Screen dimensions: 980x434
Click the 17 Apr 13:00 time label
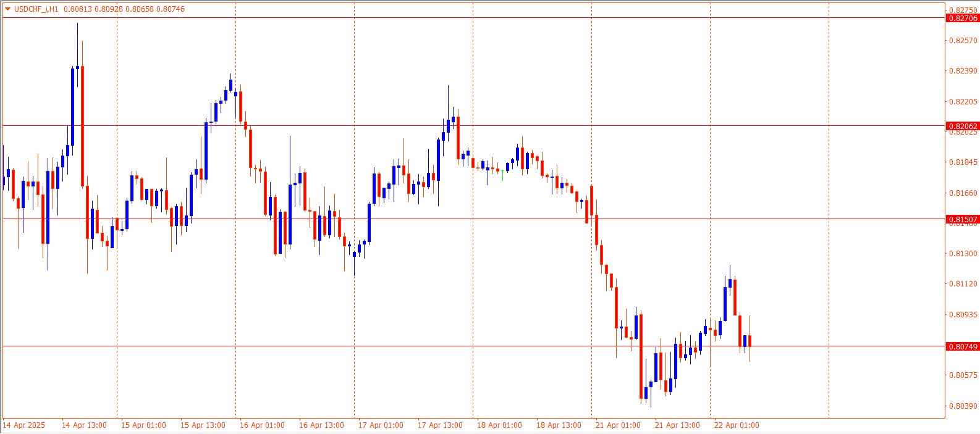(440, 425)
